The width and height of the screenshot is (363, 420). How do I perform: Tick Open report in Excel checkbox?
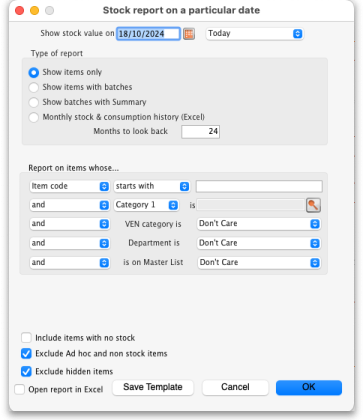click(20, 389)
